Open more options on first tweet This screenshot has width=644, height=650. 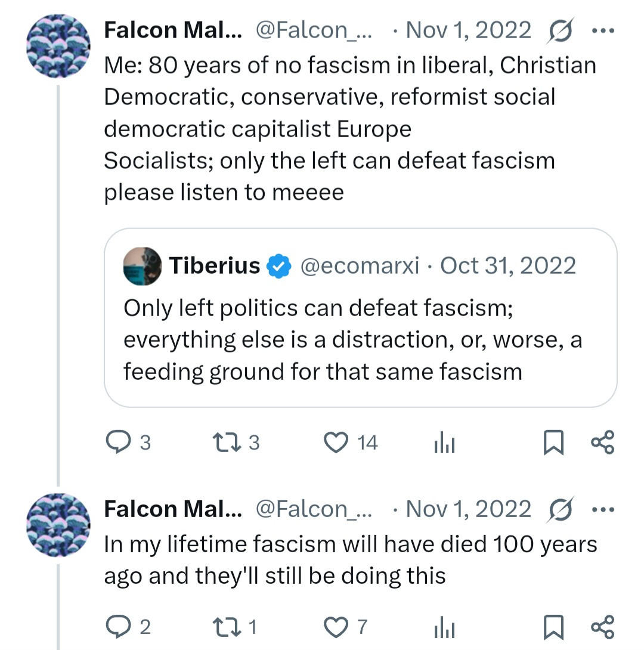click(602, 30)
